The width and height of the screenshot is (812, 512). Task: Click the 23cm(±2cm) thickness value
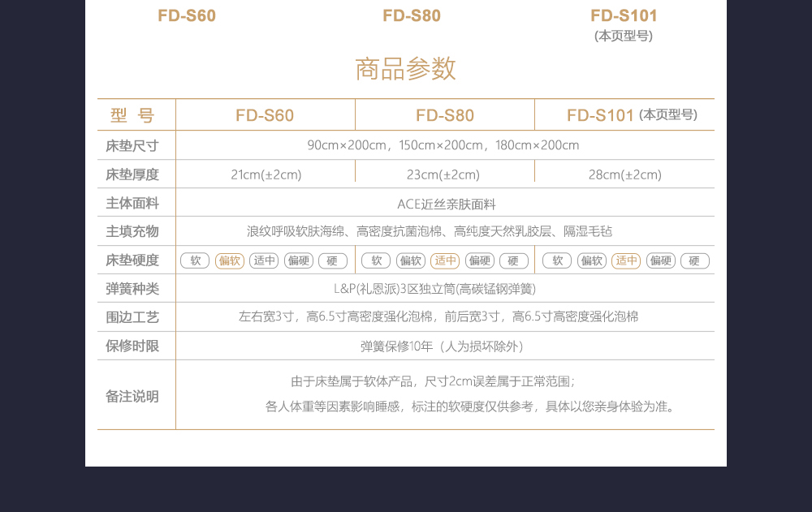pos(443,175)
